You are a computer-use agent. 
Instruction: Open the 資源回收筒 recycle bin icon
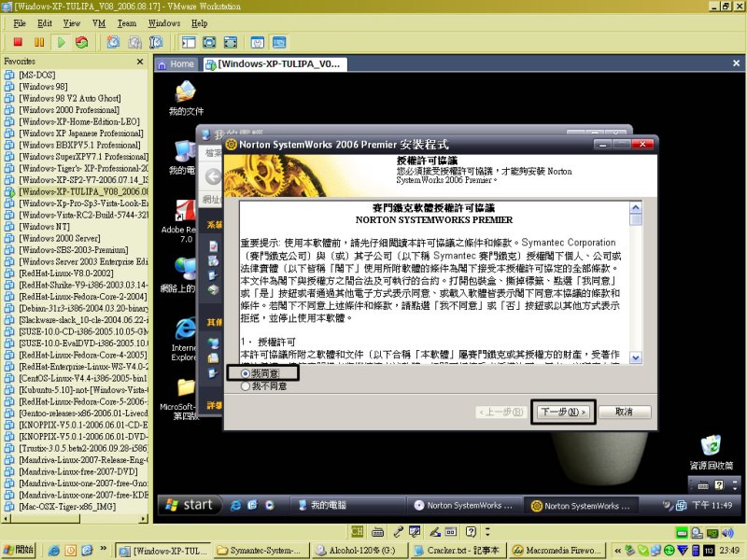pos(711,452)
